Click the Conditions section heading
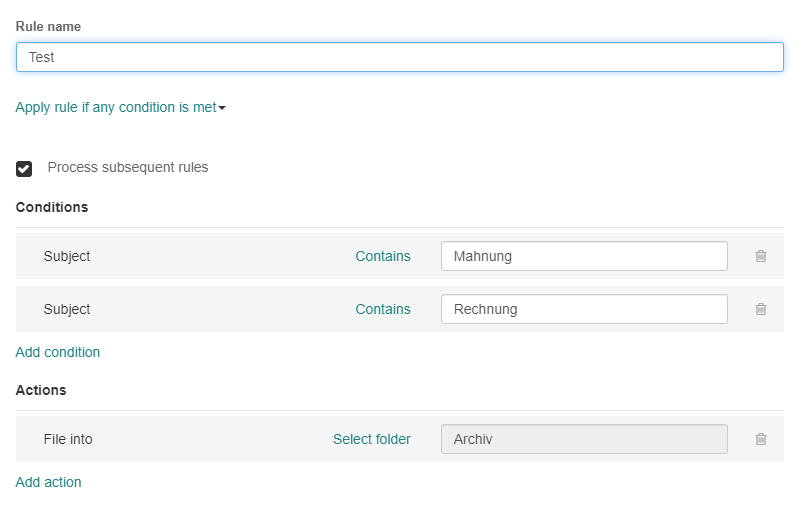 click(52, 207)
